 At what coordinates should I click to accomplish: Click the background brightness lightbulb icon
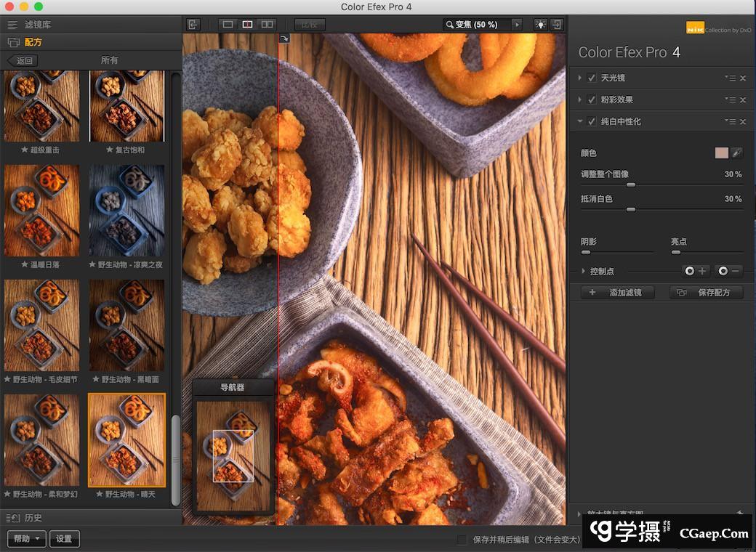point(540,25)
